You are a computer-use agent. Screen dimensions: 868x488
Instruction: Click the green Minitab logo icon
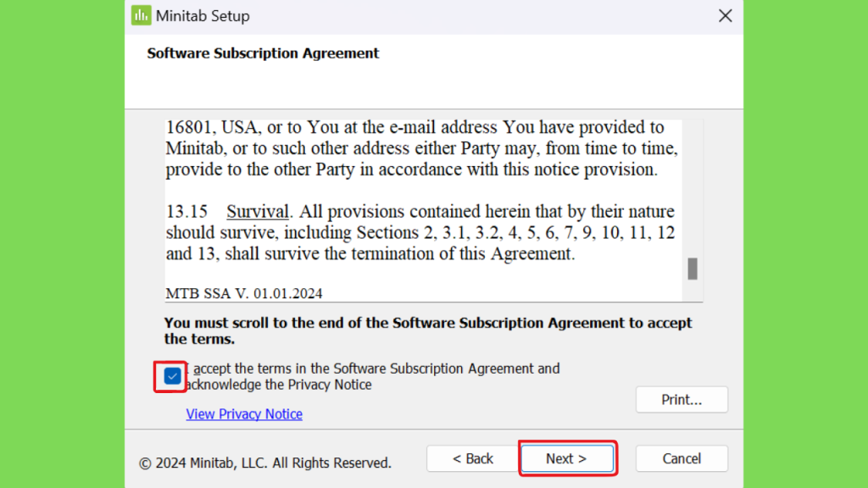point(142,15)
